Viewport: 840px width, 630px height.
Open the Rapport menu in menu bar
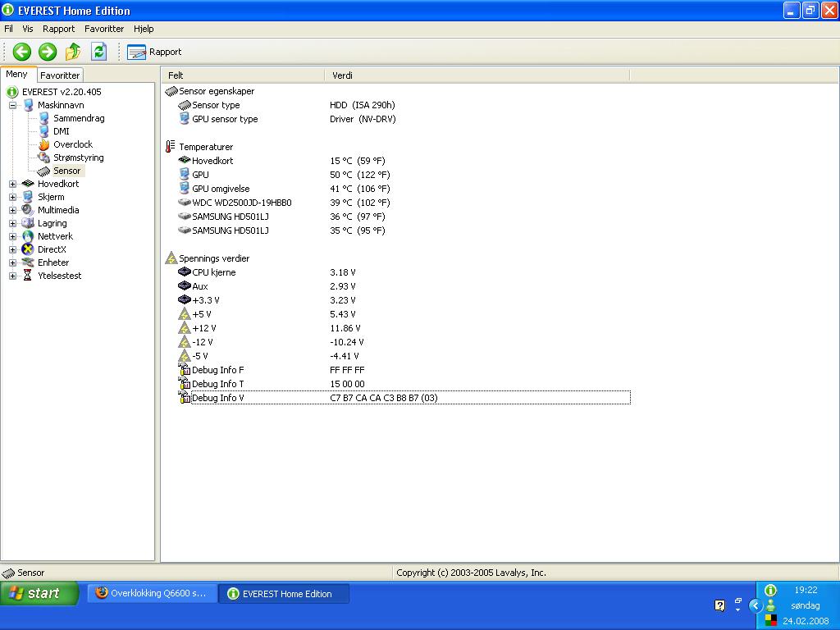point(59,29)
